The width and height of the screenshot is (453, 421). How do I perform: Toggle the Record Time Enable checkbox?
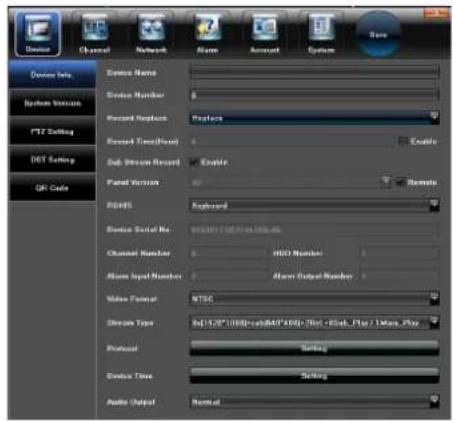click(403, 141)
